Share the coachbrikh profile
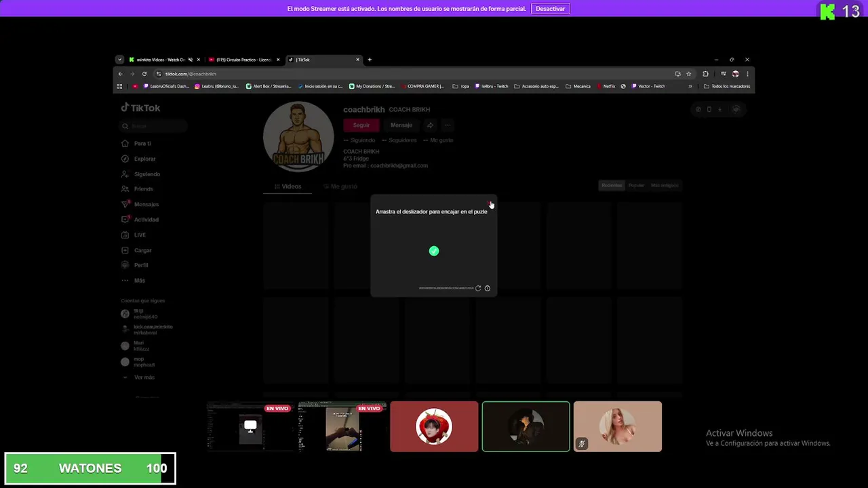The image size is (868, 488). point(430,125)
